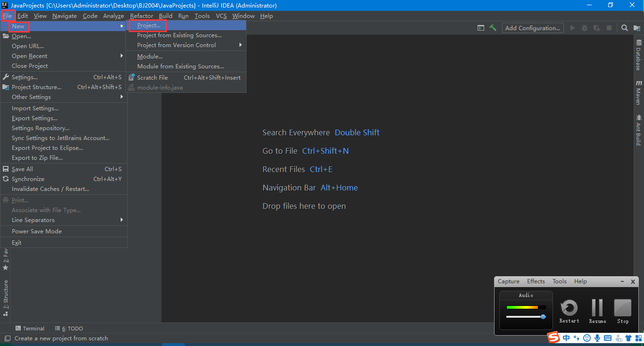Switch input language via the 中 icon
Viewport: 644px width, 346px height.
[566, 338]
